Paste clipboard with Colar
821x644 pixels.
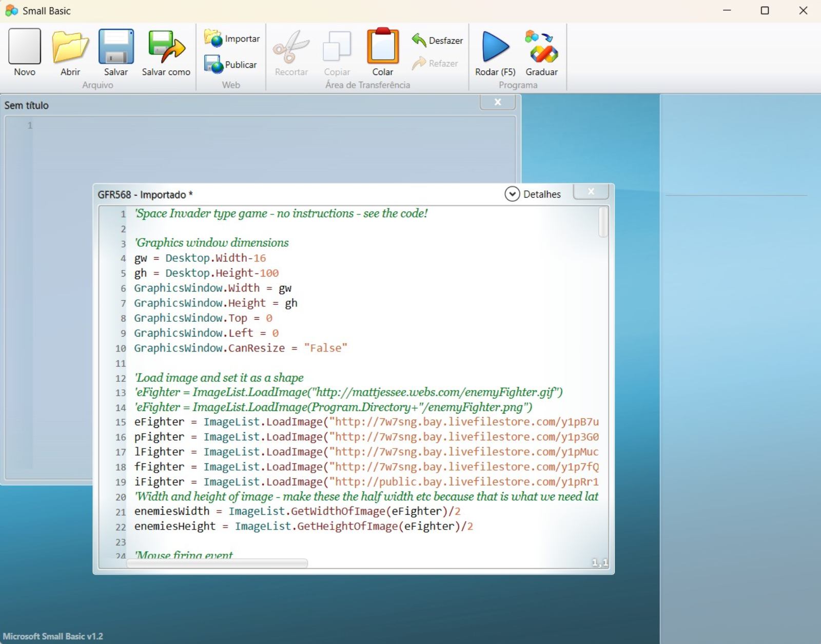coord(383,52)
